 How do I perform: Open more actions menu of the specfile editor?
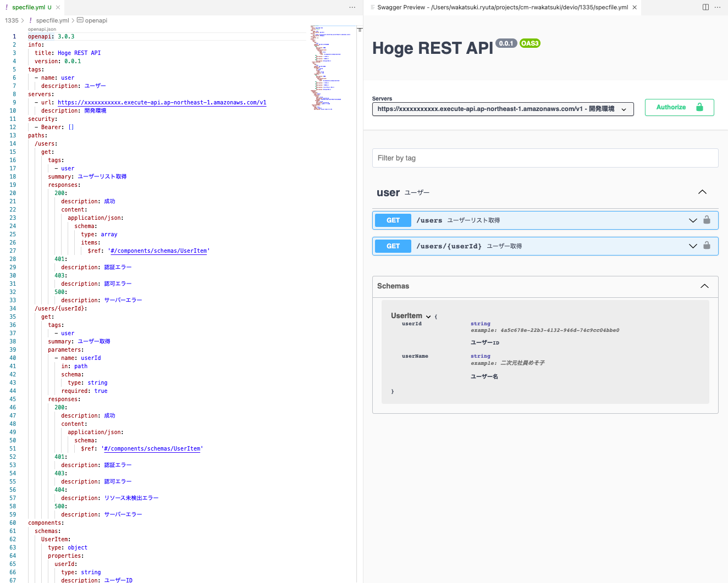click(352, 7)
